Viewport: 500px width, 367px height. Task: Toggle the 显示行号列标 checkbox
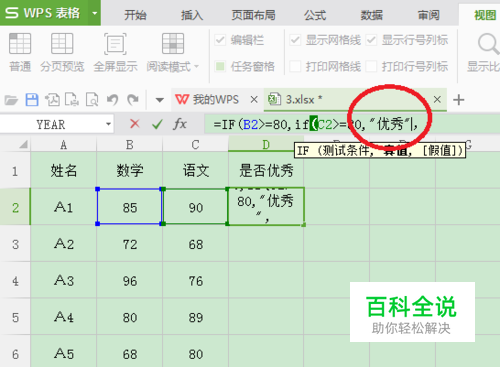pos(371,40)
